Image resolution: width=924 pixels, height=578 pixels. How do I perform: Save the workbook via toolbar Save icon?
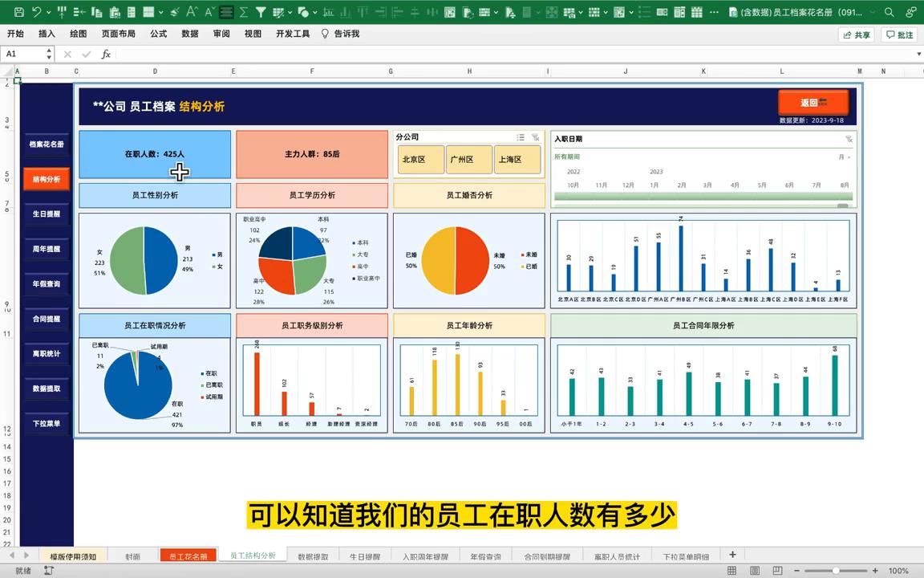(18, 11)
